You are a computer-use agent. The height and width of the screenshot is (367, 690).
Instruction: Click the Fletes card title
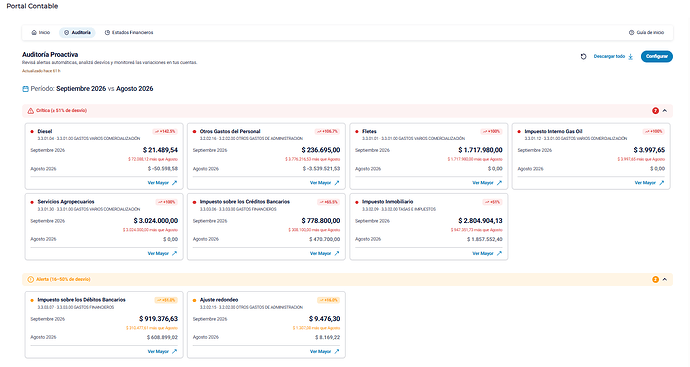pyautogui.click(x=369, y=132)
